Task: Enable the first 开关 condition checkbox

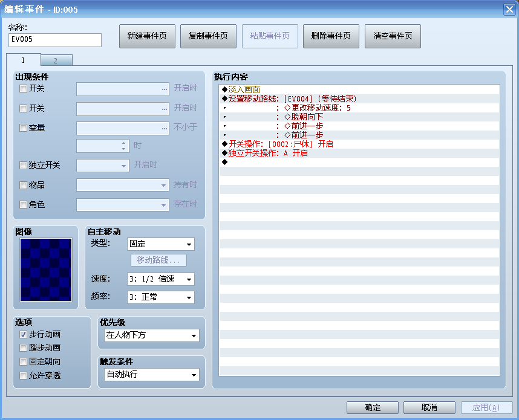Action: point(23,89)
